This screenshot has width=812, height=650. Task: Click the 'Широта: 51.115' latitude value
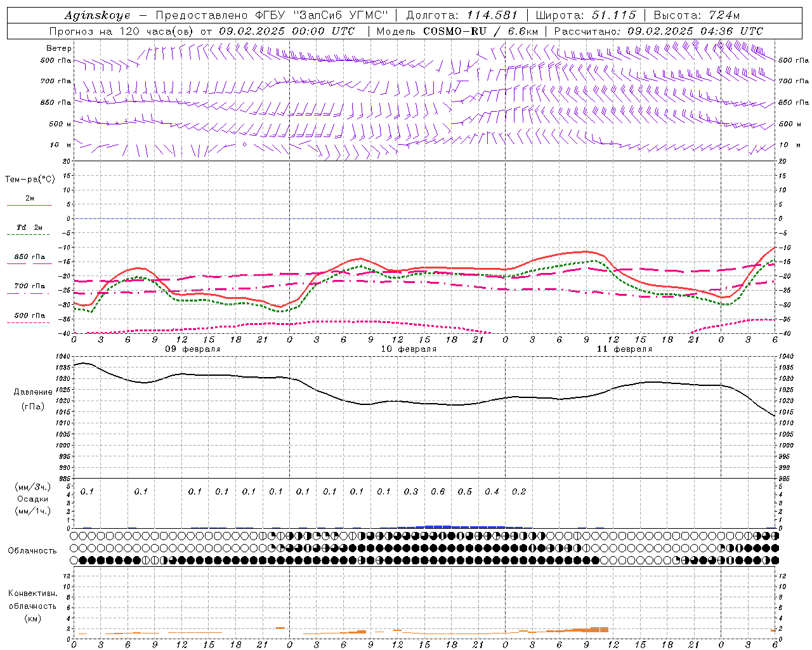click(587, 15)
